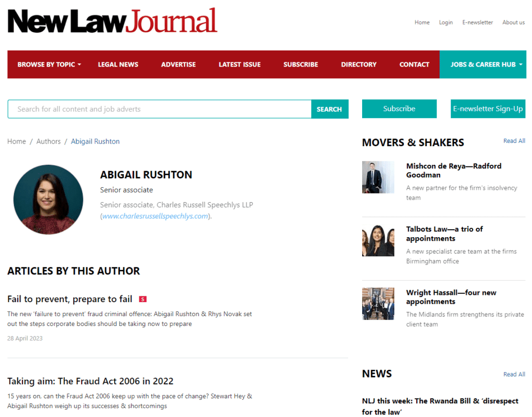Open the www.charlesrussellspeechlys.com link
This screenshot has width=532, height=417.
click(155, 216)
